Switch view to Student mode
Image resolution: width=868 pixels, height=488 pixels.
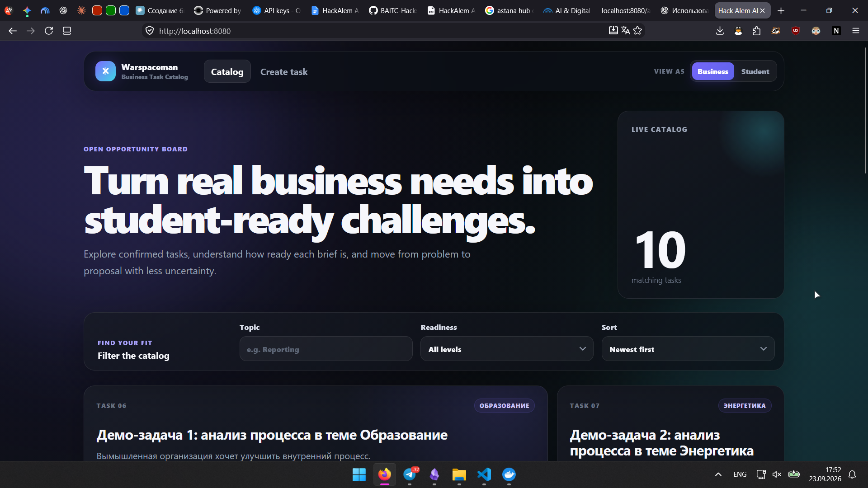tap(755, 71)
